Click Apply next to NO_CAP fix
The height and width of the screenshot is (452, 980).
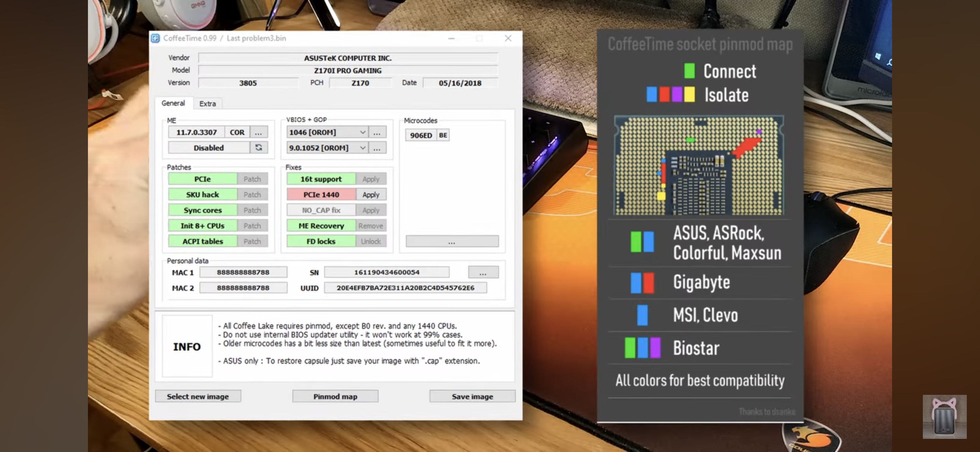(371, 210)
